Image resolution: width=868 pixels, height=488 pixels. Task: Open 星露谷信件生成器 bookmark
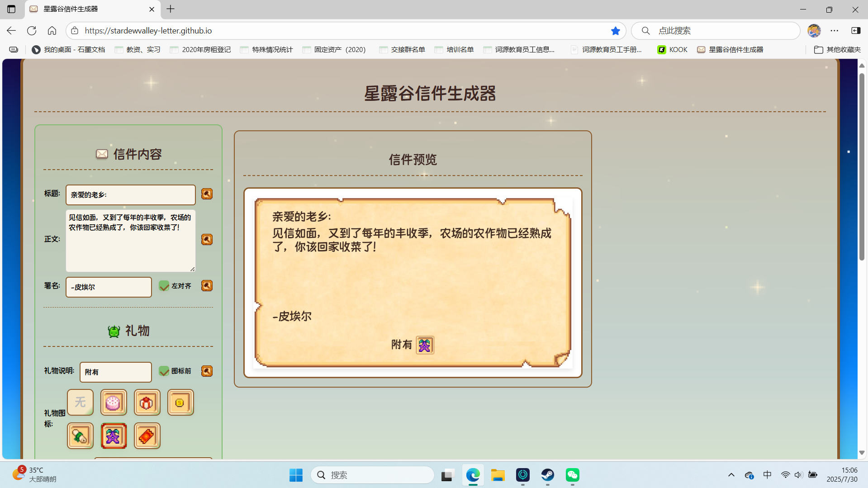pos(730,50)
